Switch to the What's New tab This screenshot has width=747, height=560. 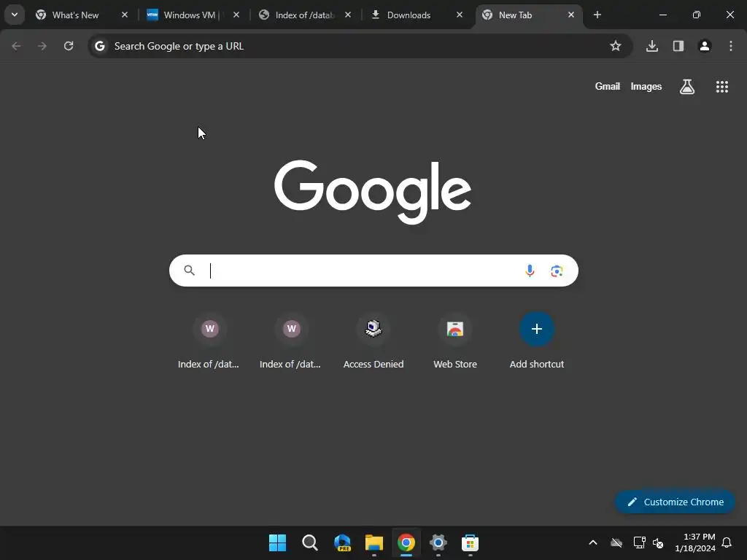(82, 15)
